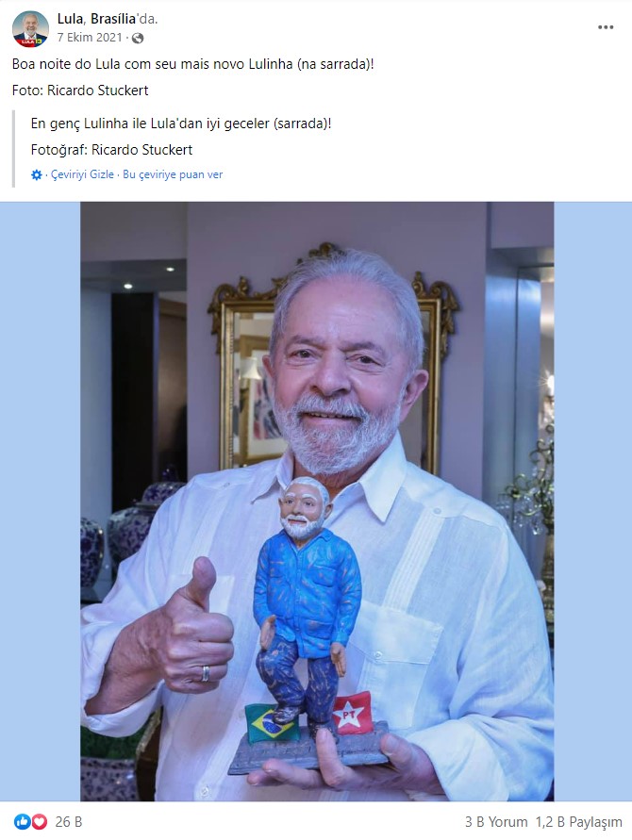Open the post options three-dot menu

(606, 27)
